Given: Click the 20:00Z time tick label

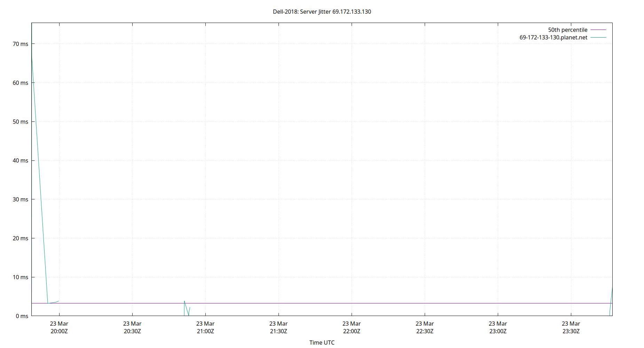Looking at the screenshot, I should [x=60, y=331].
